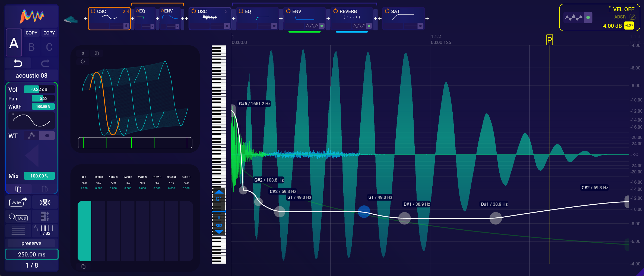Click the undo arrow icon
This screenshot has height=276, width=644.
click(x=18, y=63)
